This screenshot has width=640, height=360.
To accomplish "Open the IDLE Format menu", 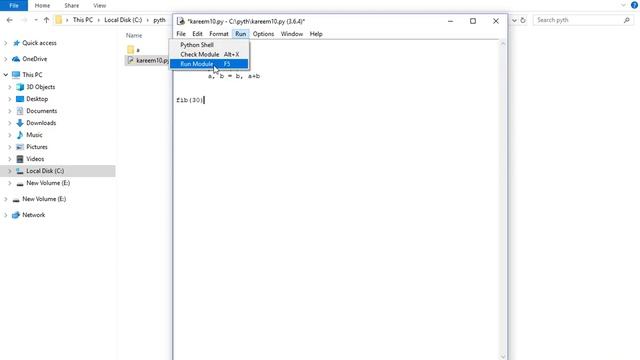I will [x=219, y=34].
